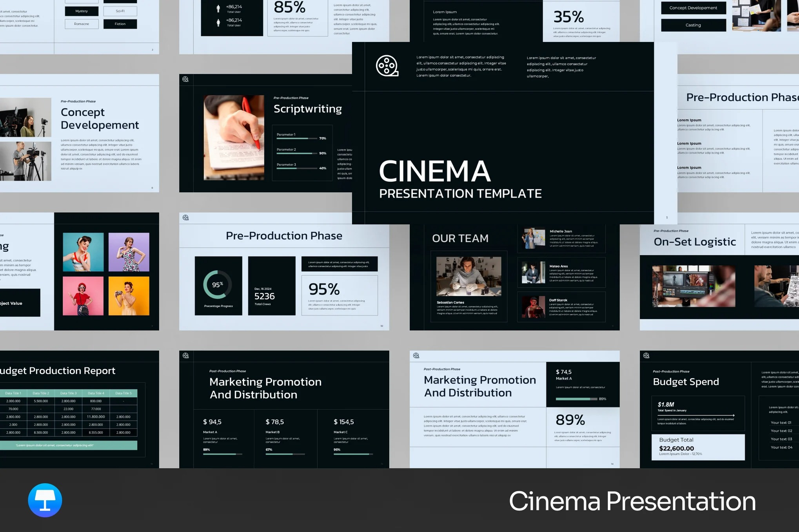Viewport: 799px width, 532px height.
Task: Click film reel icon on dark Marketing Promotion slide
Action: click(x=185, y=355)
